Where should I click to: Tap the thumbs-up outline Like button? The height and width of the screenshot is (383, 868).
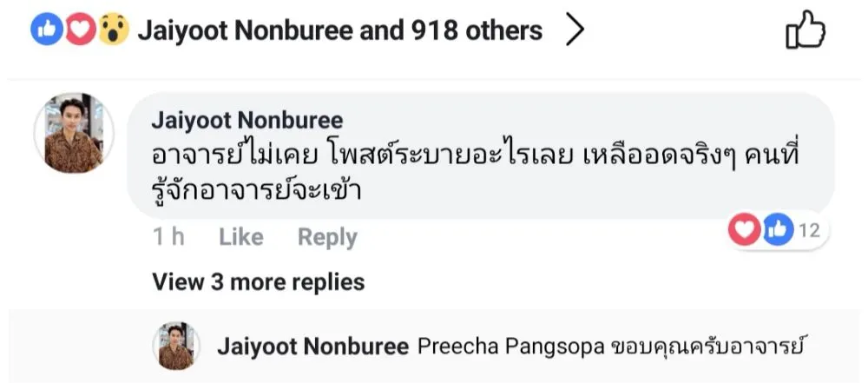tap(804, 32)
